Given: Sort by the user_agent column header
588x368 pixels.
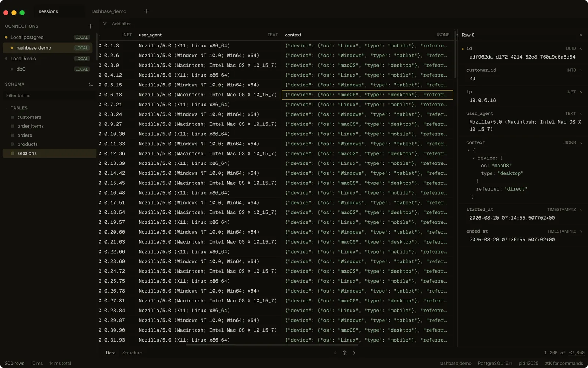Looking at the screenshot, I should coord(208,35).
